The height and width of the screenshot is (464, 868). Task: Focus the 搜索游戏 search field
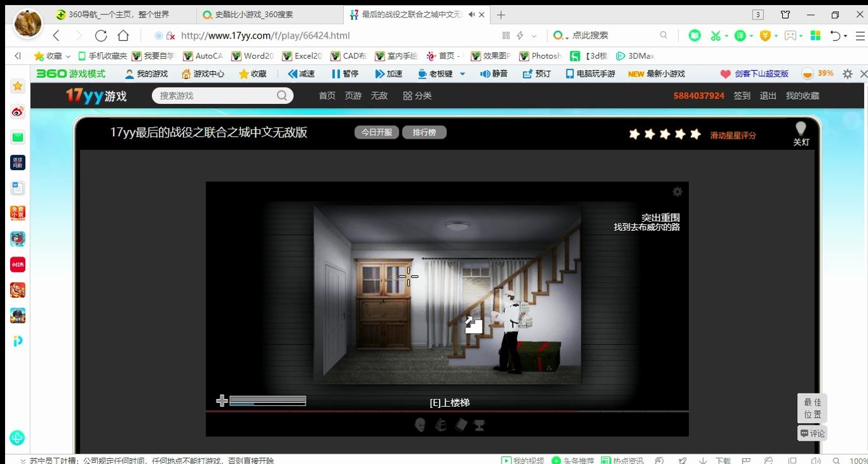pos(216,96)
